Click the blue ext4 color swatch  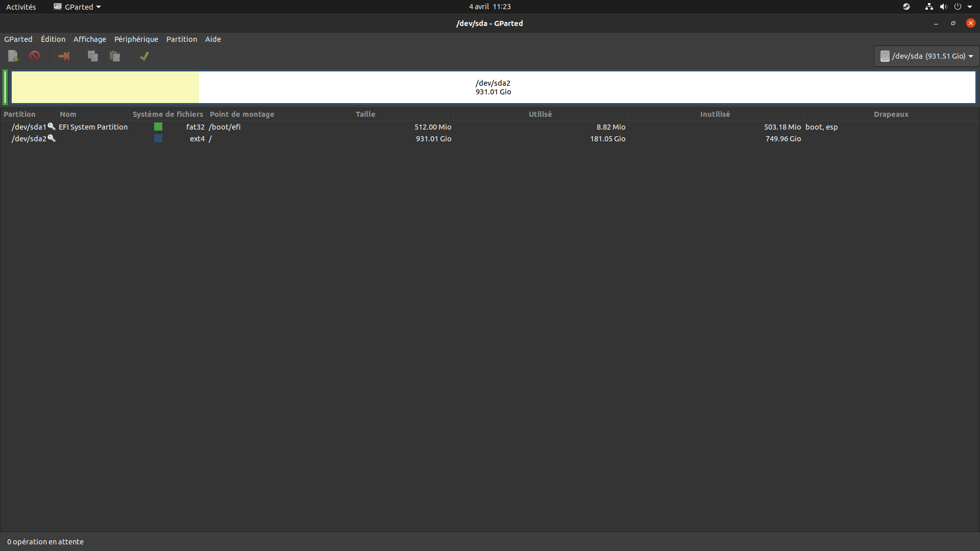pos(158,138)
